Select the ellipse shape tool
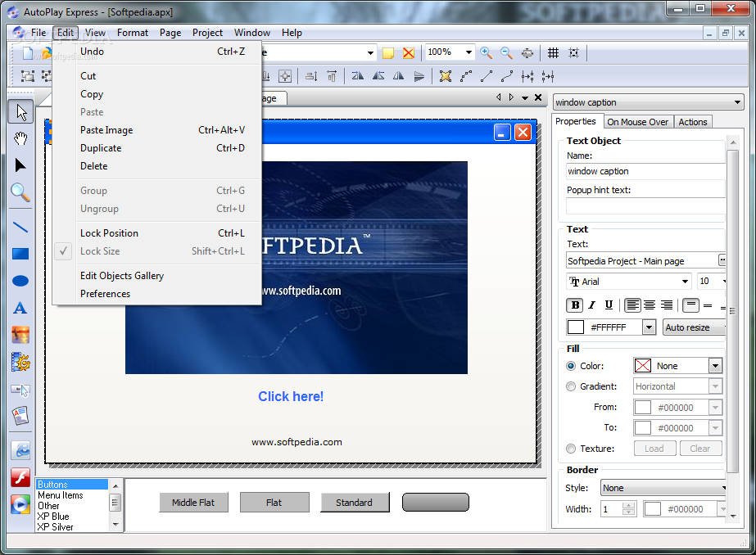 tap(20, 281)
